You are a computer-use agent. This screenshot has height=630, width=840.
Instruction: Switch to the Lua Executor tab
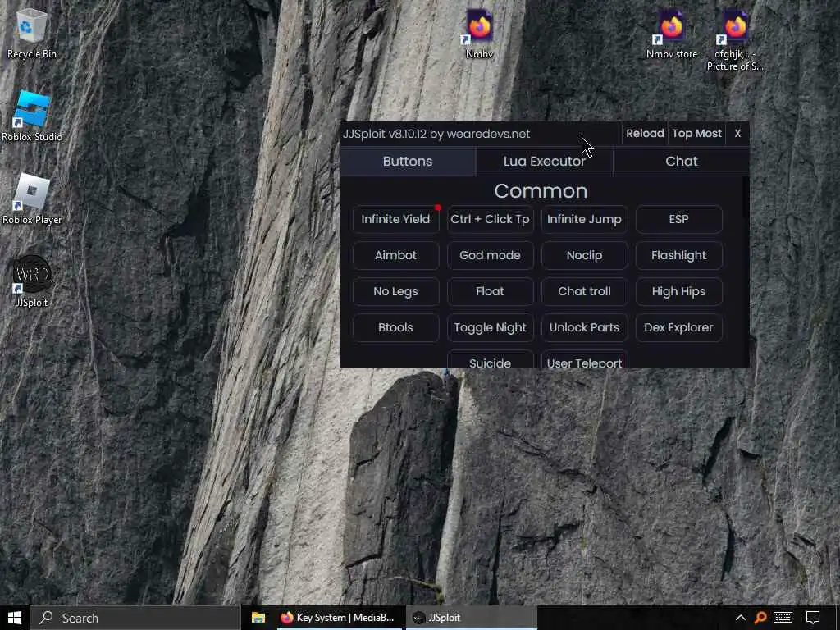tap(545, 162)
